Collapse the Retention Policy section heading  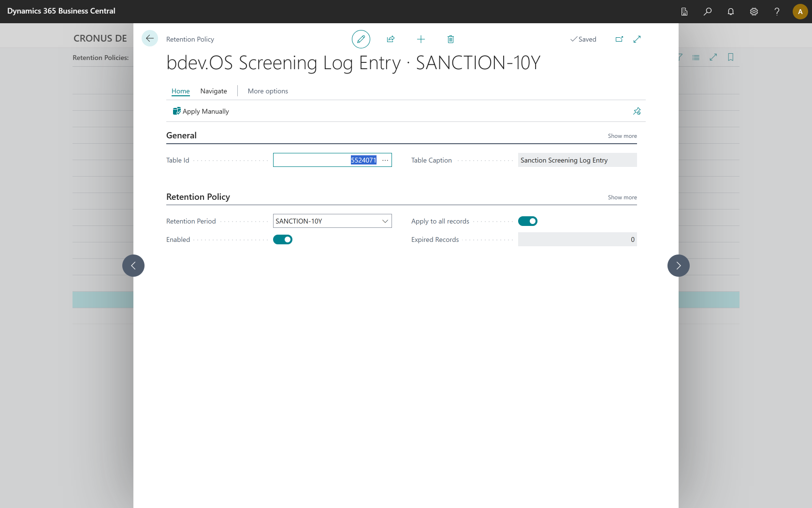(198, 197)
